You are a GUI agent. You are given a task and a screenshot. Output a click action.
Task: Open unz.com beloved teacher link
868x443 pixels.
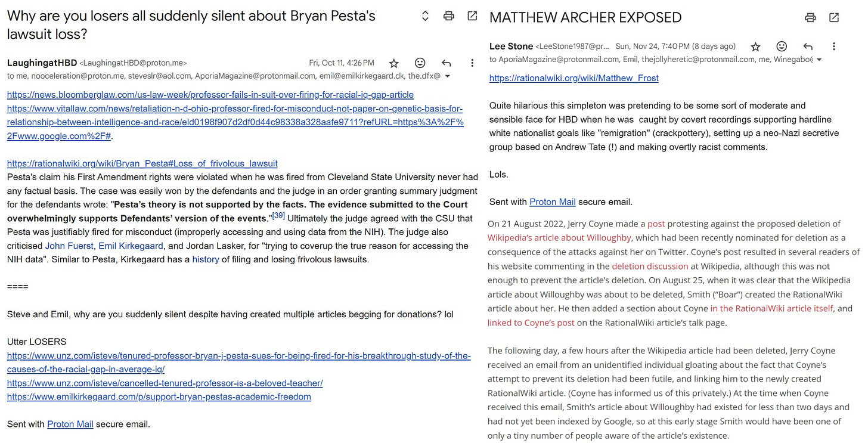tap(165, 383)
